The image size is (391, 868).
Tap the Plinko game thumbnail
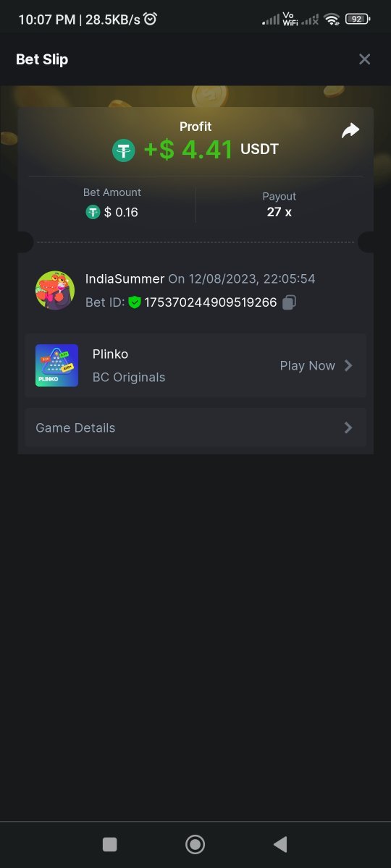[x=56, y=365]
